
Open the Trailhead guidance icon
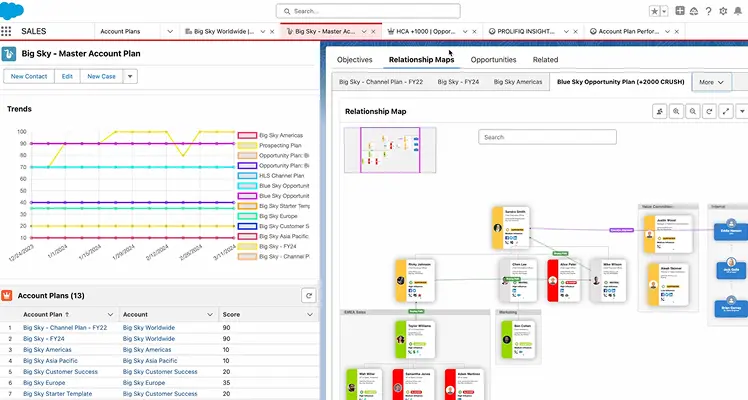[x=694, y=11]
